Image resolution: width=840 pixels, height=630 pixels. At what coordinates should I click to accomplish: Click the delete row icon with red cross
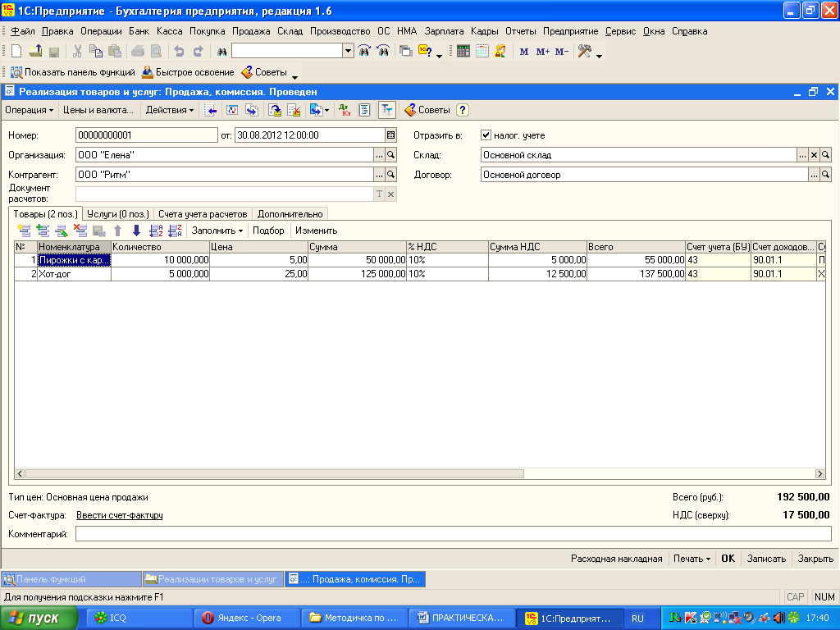click(x=80, y=231)
